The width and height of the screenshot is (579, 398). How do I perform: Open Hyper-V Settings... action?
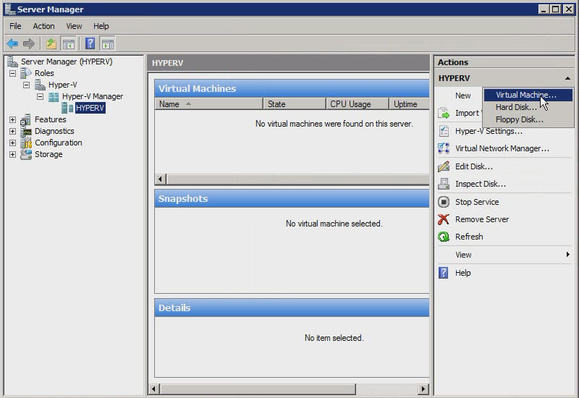pos(489,131)
